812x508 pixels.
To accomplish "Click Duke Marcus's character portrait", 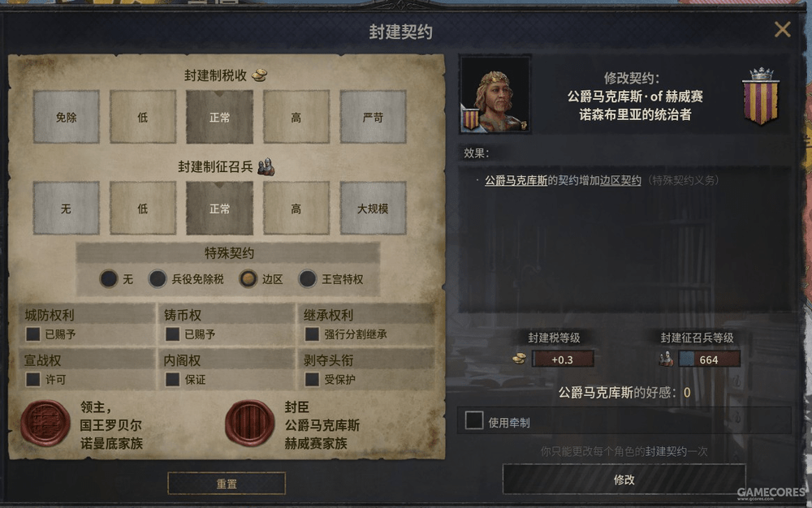I will coord(495,94).
